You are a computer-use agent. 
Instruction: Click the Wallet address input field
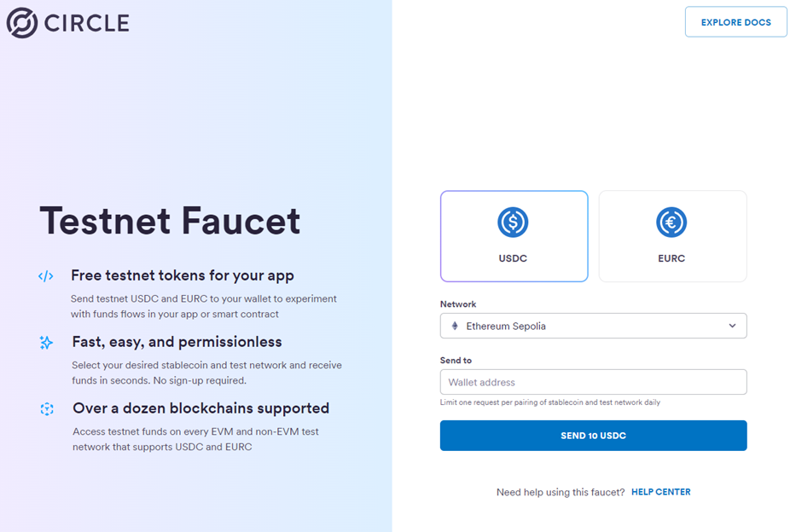tap(593, 382)
